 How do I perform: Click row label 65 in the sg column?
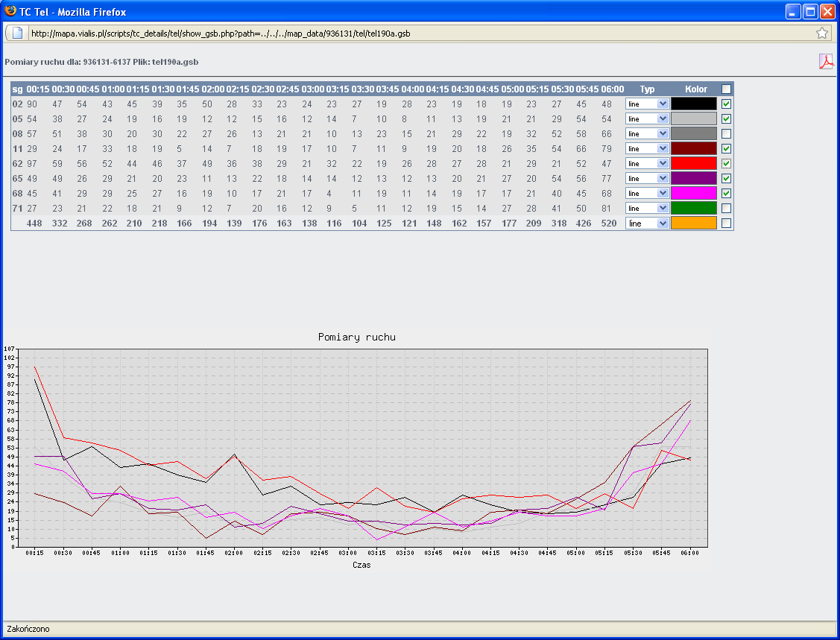click(18, 178)
